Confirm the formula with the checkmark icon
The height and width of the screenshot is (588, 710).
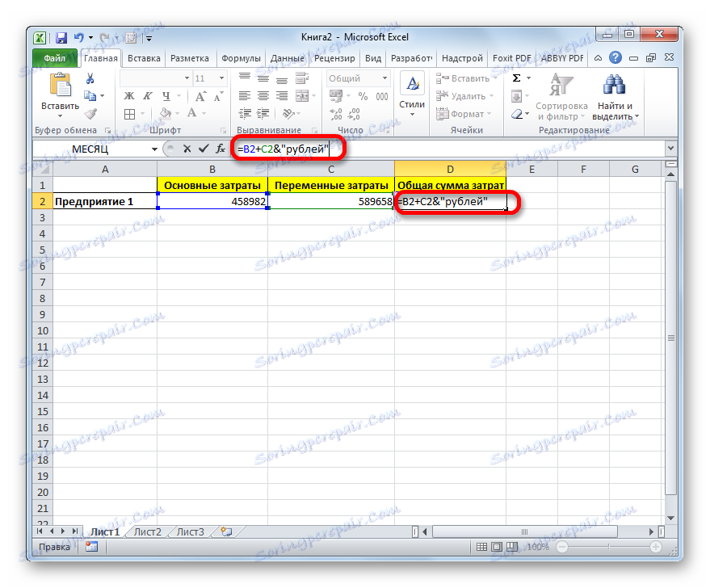tap(204, 149)
